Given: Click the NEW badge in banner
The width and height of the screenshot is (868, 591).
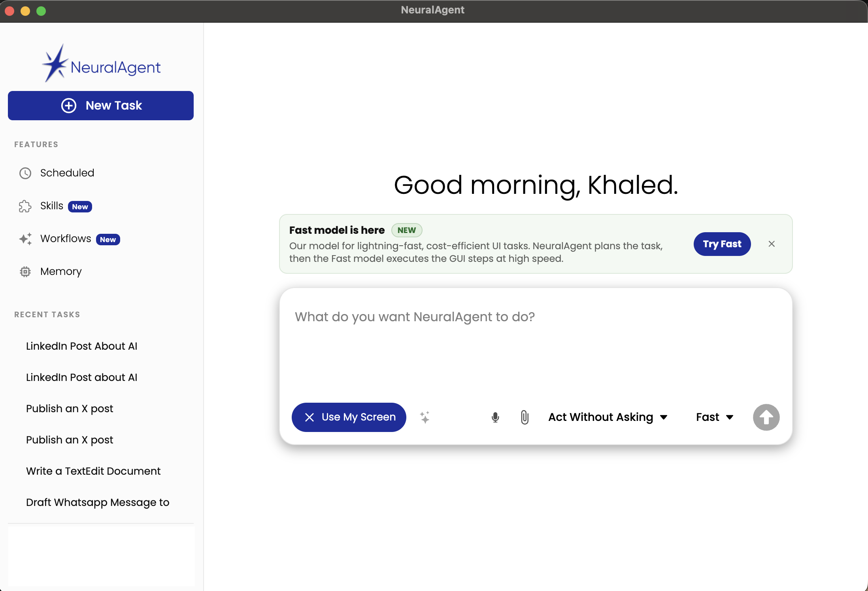Looking at the screenshot, I should pyautogui.click(x=407, y=230).
